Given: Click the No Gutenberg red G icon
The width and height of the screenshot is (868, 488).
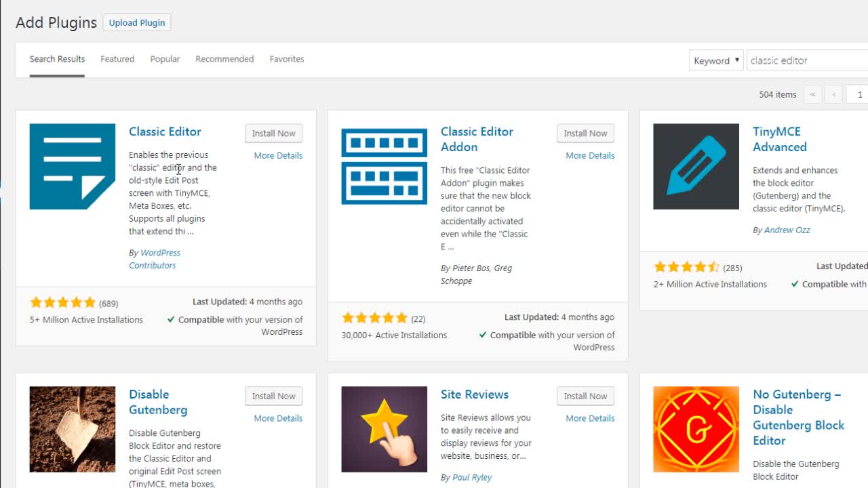Looking at the screenshot, I should [x=696, y=429].
